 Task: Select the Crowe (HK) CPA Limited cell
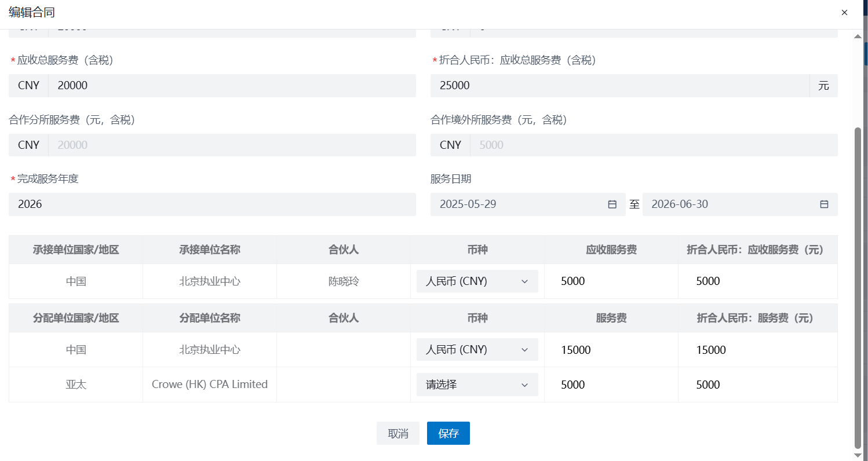tap(210, 385)
